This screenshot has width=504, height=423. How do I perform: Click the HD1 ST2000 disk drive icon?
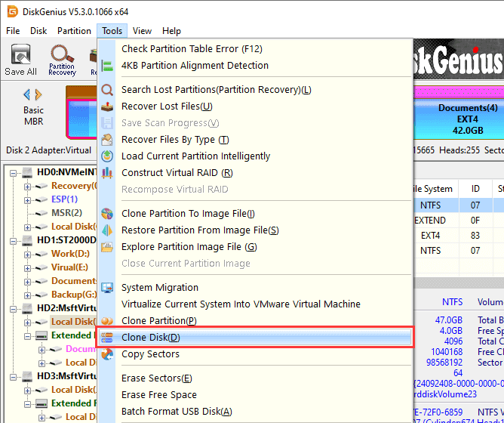(27, 240)
